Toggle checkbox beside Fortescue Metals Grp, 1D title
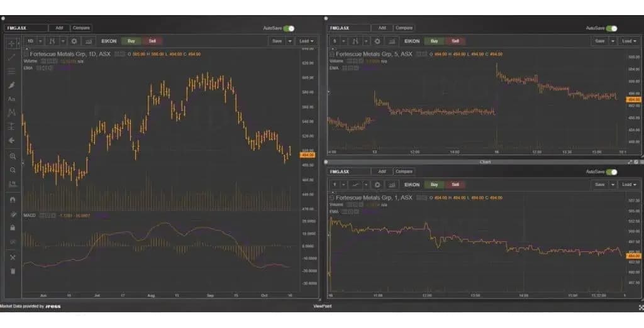 (26, 54)
